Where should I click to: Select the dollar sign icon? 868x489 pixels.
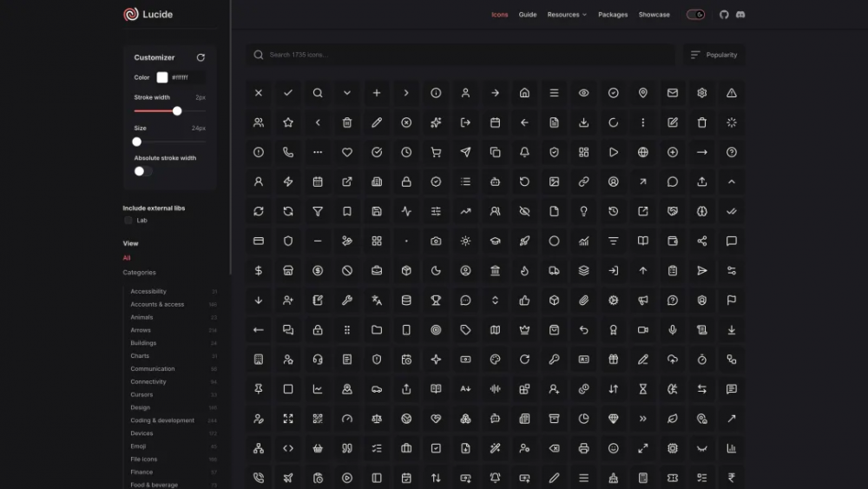click(x=259, y=271)
